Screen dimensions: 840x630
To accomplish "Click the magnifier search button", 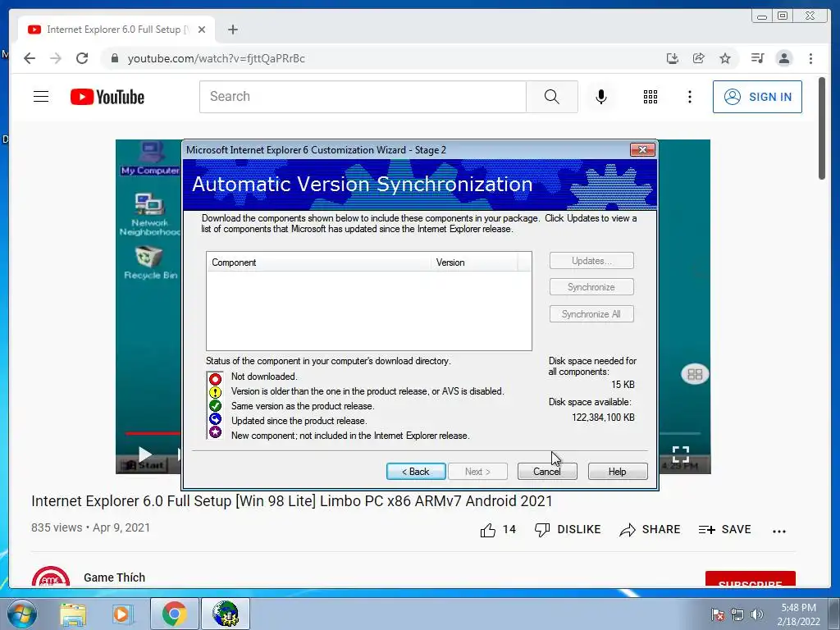I will click(552, 97).
